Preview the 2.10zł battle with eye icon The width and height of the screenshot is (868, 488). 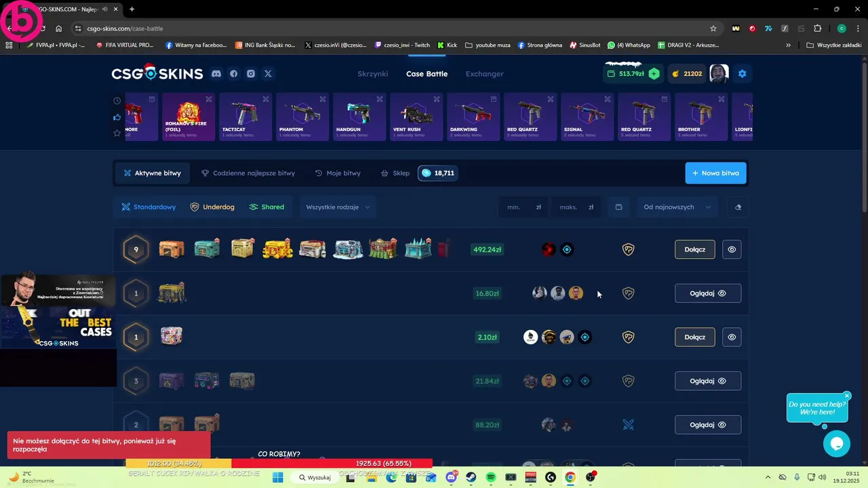pyautogui.click(x=732, y=337)
